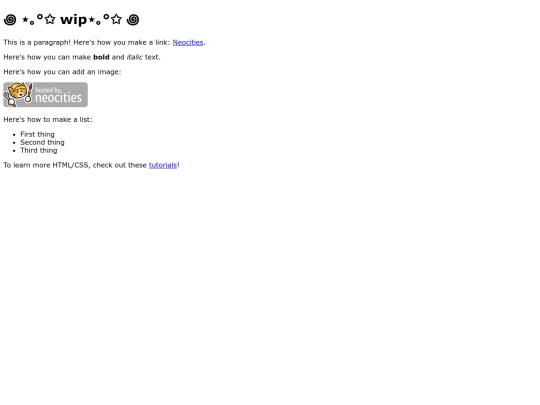The height and width of the screenshot is (405, 540).
Task: Click the neocities word on the badge
Action: 59,98
